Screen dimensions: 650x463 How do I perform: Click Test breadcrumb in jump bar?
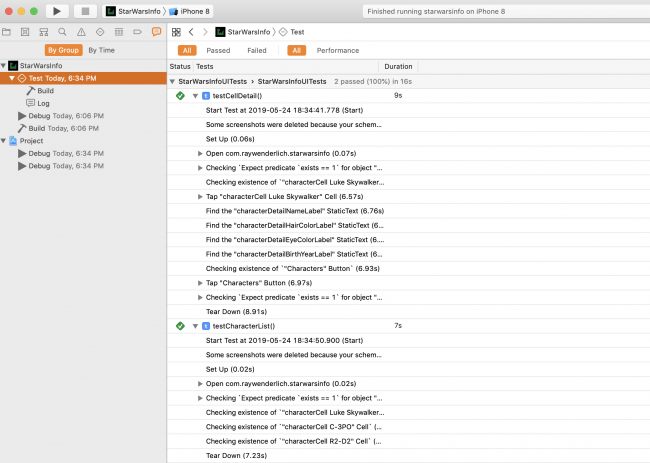click(x=292, y=32)
